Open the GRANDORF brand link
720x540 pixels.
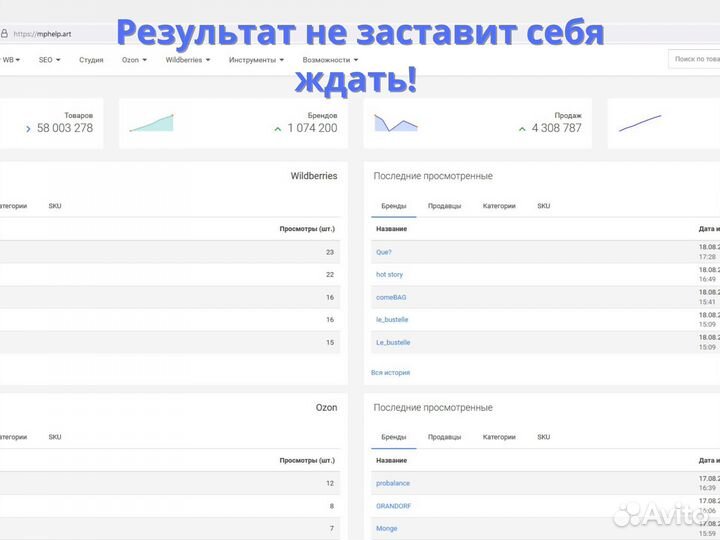[x=394, y=506]
